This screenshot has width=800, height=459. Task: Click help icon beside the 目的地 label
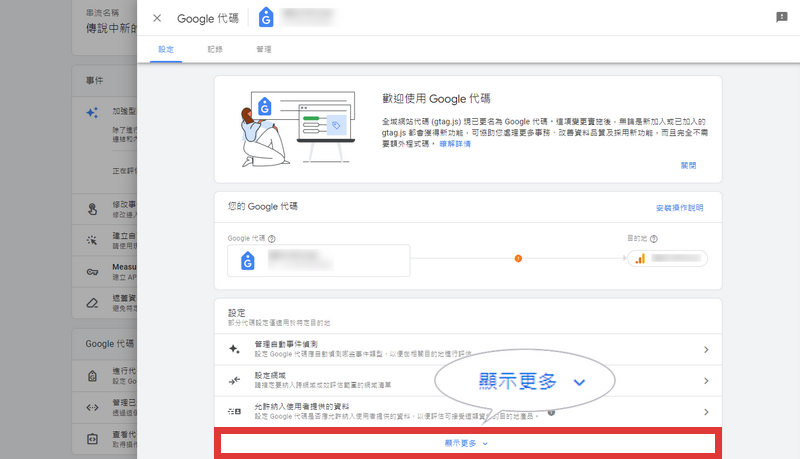coord(654,239)
